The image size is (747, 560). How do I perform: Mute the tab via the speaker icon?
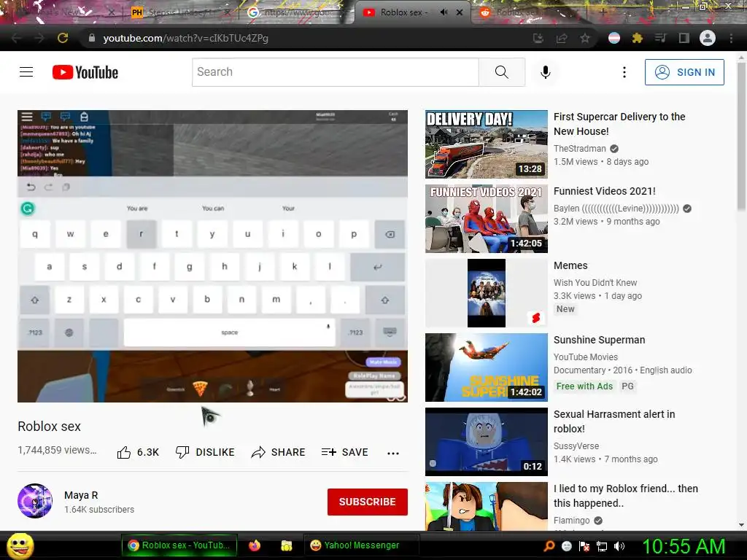(x=444, y=12)
